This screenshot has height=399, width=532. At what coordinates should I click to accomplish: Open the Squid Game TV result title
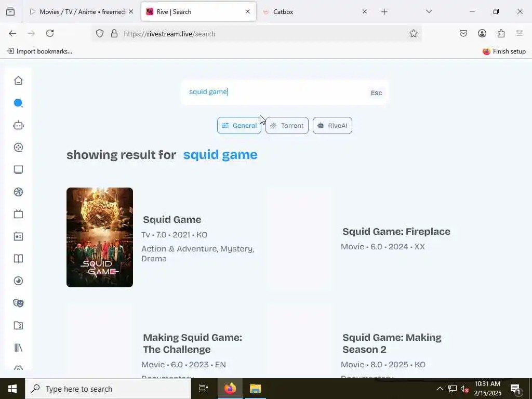click(x=172, y=220)
